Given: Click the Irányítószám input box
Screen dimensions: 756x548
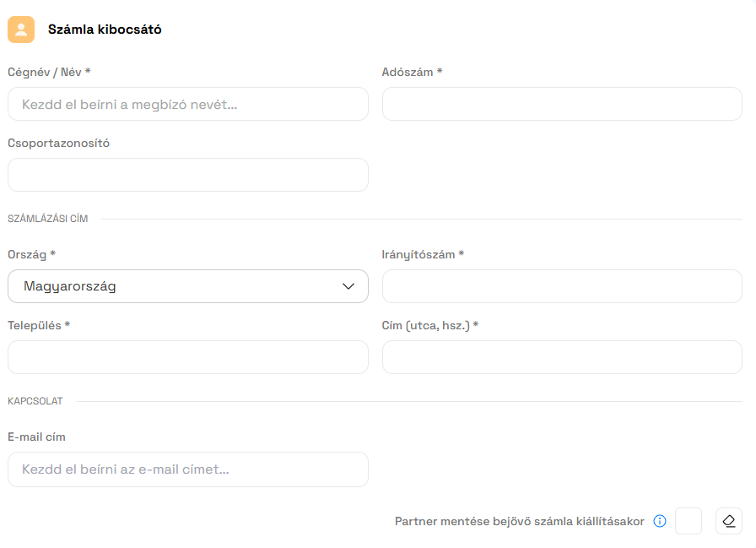Looking at the screenshot, I should [562, 286].
